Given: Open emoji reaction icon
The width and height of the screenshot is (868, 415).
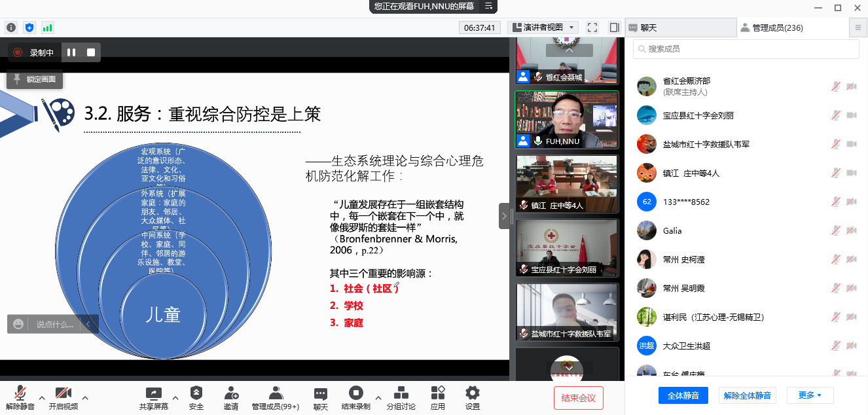Looking at the screenshot, I should [18, 324].
